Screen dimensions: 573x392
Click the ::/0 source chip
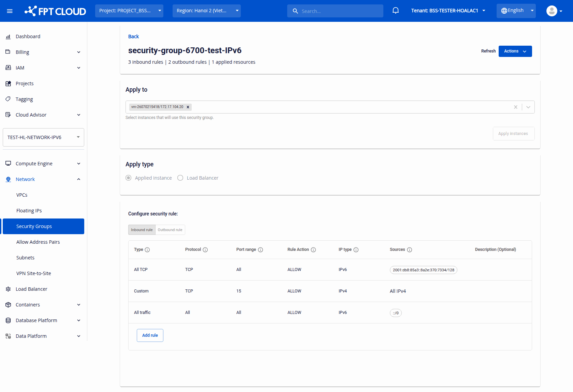(396, 313)
